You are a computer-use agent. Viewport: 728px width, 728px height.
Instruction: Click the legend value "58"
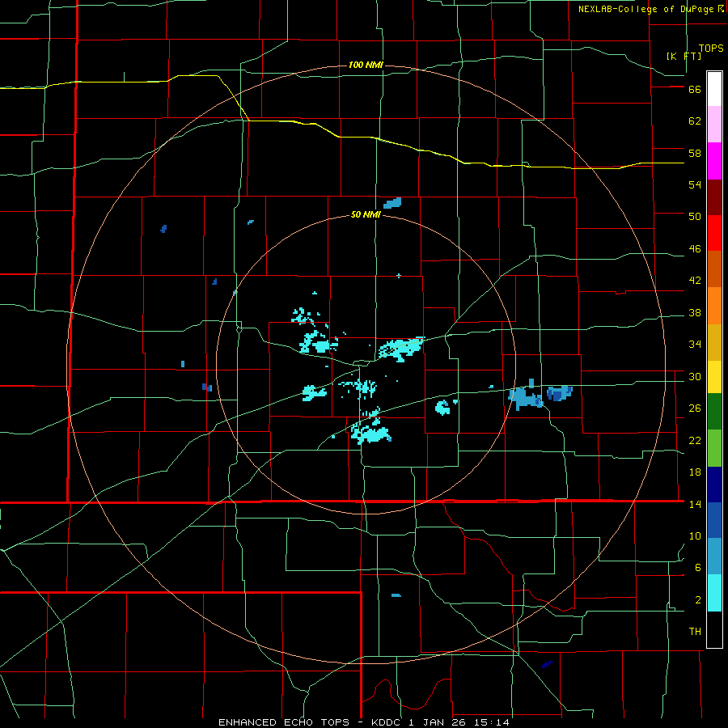[x=695, y=153]
